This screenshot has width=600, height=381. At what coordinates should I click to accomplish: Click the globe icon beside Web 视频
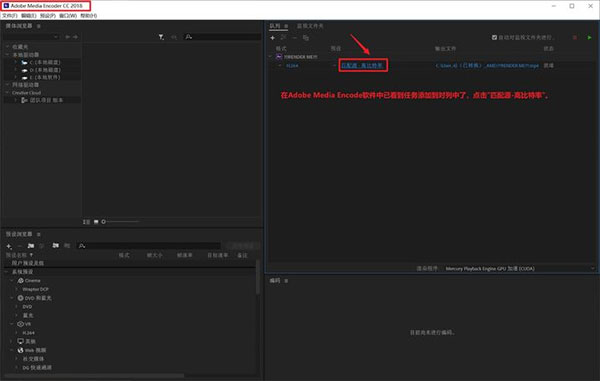point(20,350)
